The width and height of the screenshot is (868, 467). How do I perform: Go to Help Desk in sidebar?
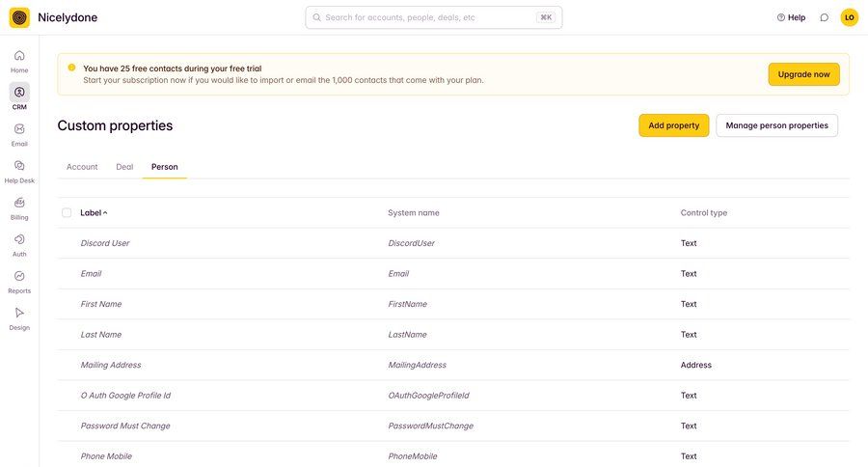point(19,166)
